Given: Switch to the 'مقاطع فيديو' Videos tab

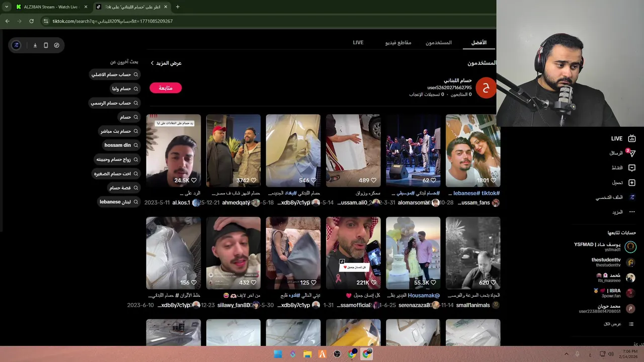Looking at the screenshot, I should 398,43.
